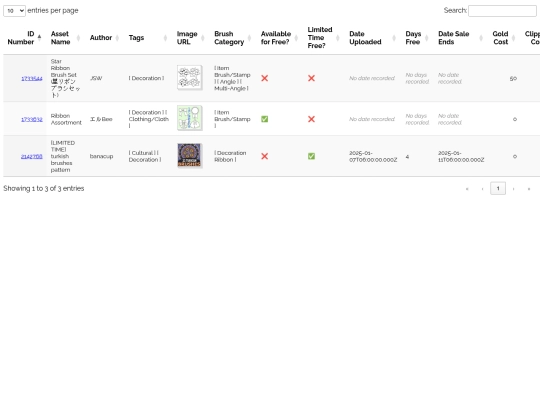Open asset ID link 1733544
Viewport: 540px width, 405px height.
click(x=32, y=79)
